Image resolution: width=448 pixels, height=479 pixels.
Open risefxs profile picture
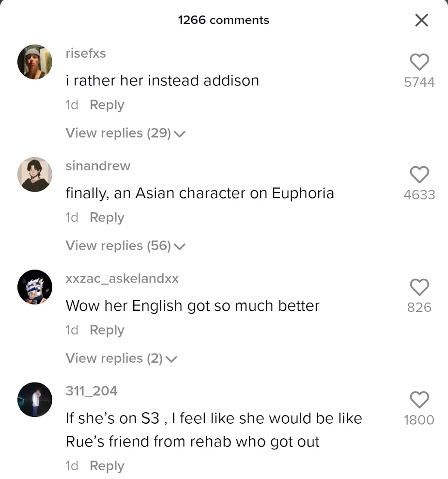click(35, 62)
